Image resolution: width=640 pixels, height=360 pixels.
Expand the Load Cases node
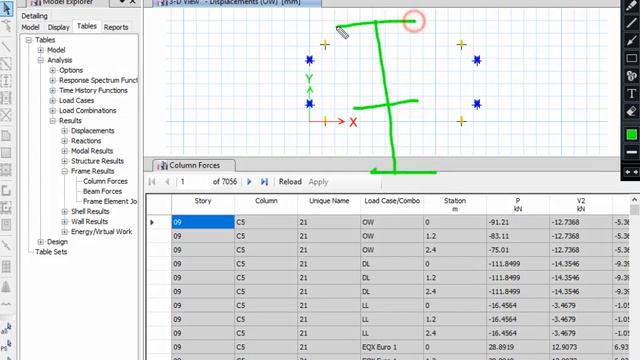point(52,100)
